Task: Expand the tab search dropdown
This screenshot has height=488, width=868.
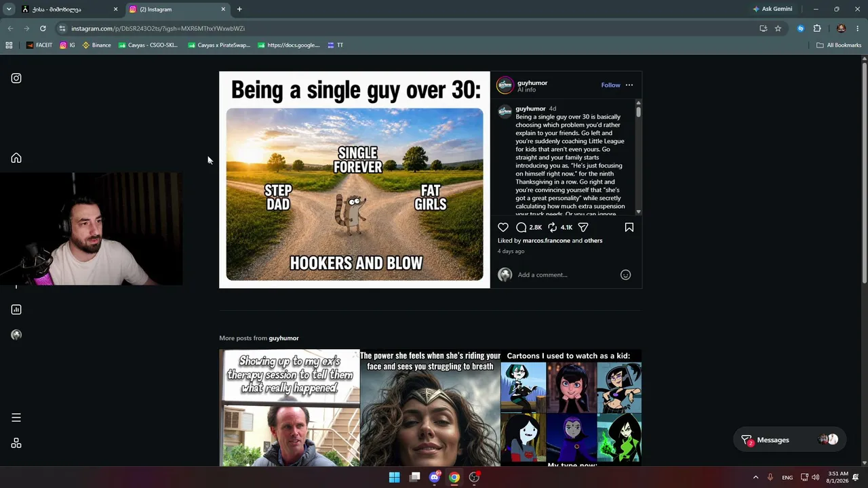Action: pos(9,9)
